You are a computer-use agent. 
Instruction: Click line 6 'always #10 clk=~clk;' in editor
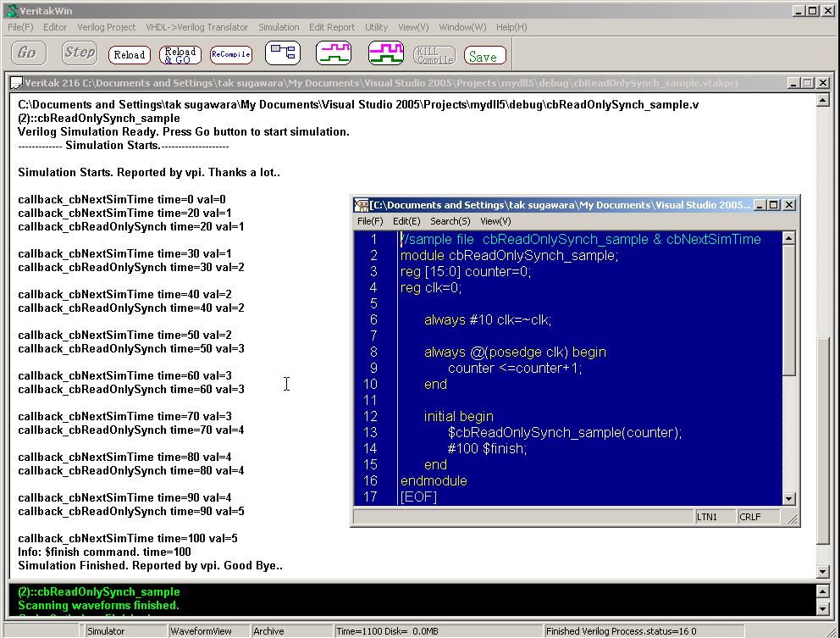point(488,319)
